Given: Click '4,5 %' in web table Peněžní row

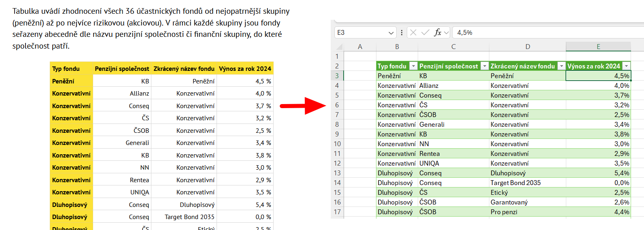Looking at the screenshot, I should point(263,81).
